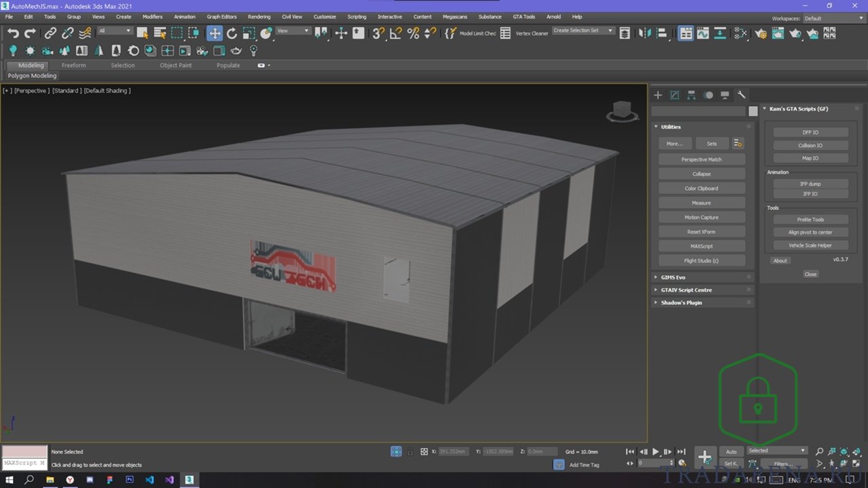This screenshot has height=488, width=868.
Task: Click the Redo arrow icon
Action: pos(30,33)
